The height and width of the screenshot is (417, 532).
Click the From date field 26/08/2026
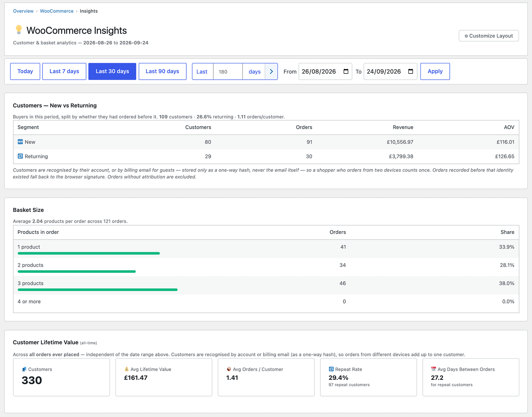325,71
